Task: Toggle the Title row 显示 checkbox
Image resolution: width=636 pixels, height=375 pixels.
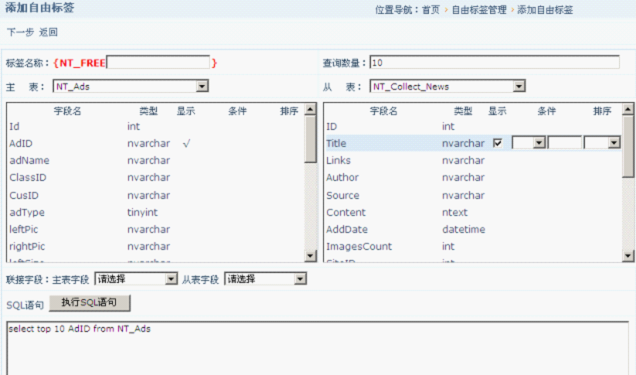Action: point(498,143)
